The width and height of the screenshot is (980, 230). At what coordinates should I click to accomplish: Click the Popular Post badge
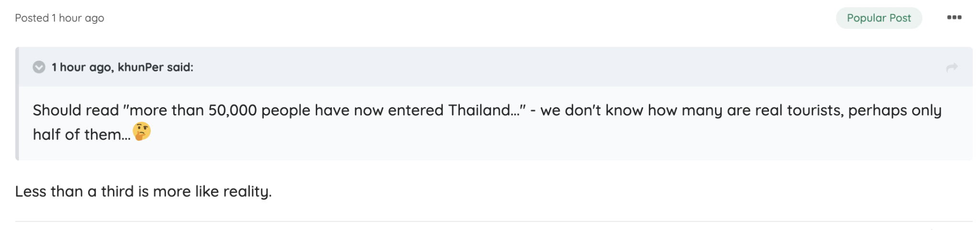[879, 18]
